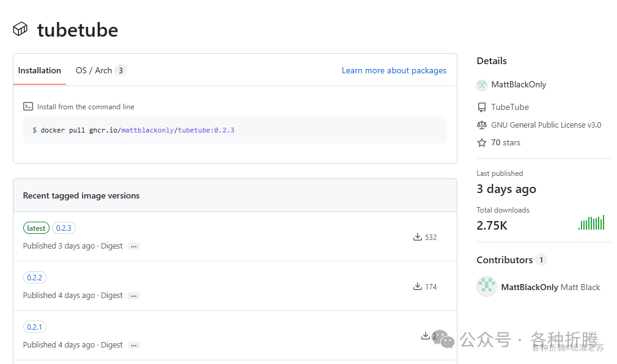The image size is (617, 364).
Task: Click mattblackonly in the docker pull command
Action: pyautogui.click(x=147, y=130)
